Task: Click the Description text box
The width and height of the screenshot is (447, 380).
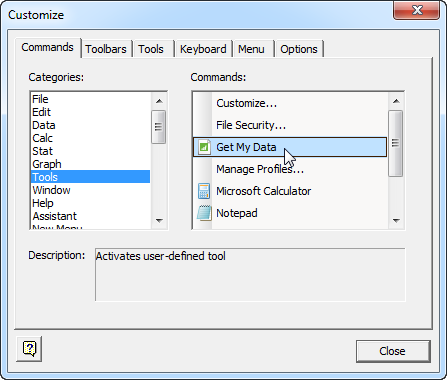Action: [x=250, y=274]
